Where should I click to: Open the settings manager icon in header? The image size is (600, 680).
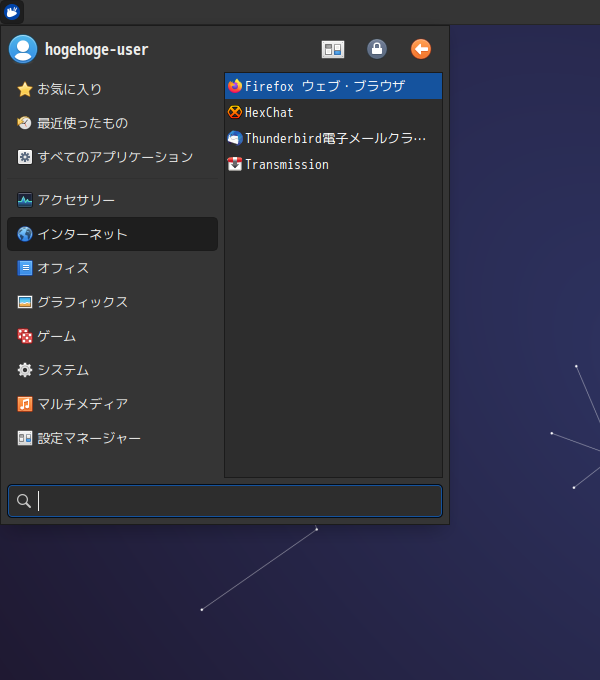click(333, 49)
